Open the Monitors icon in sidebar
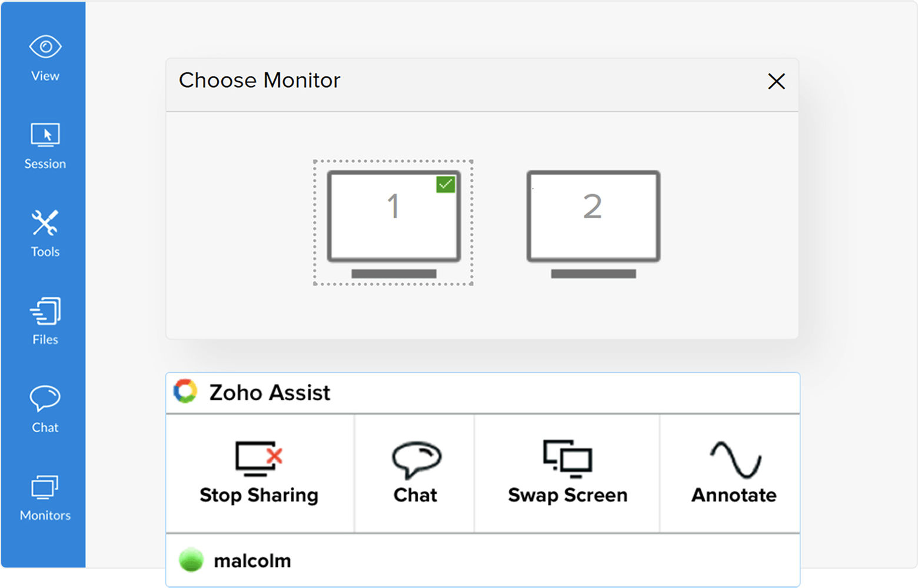 [45, 487]
